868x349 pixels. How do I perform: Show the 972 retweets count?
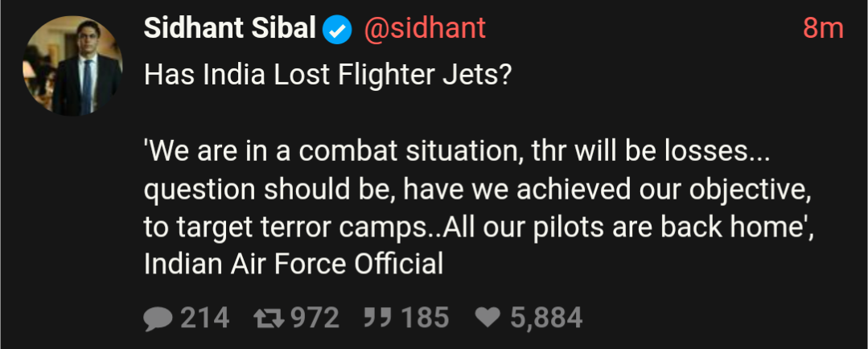click(x=315, y=318)
